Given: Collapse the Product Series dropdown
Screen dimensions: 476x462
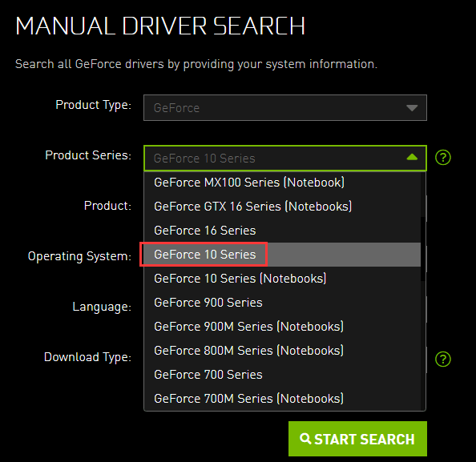Looking at the screenshot, I should click(x=285, y=158).
